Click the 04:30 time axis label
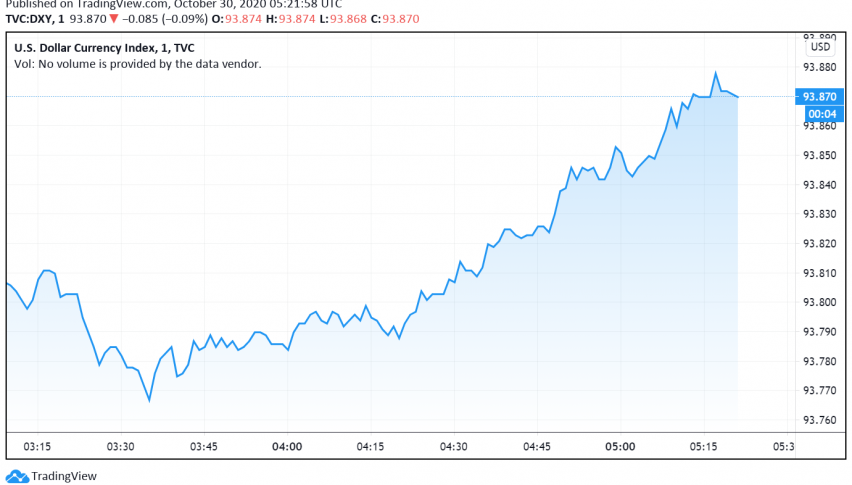Screen dimensions: 852x485 (454, 447)
